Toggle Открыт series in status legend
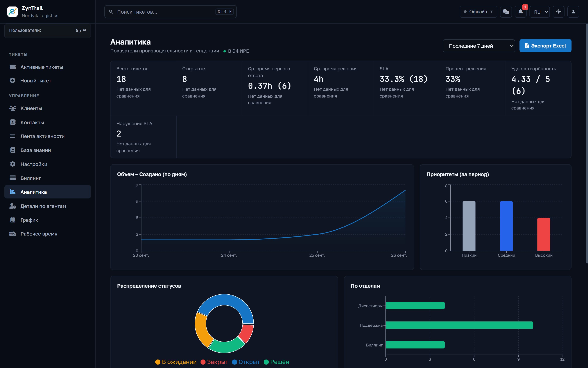The width and height of the screenshot is (588, 368). 246,362
